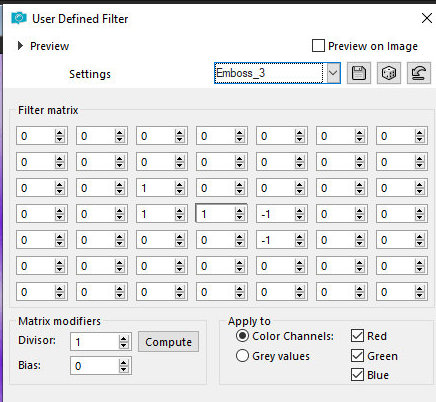Viewport: 436px width, 402px height.
Task: Uncheck the Red color channel
Action: pyautogui.click(x=357, y=336)
